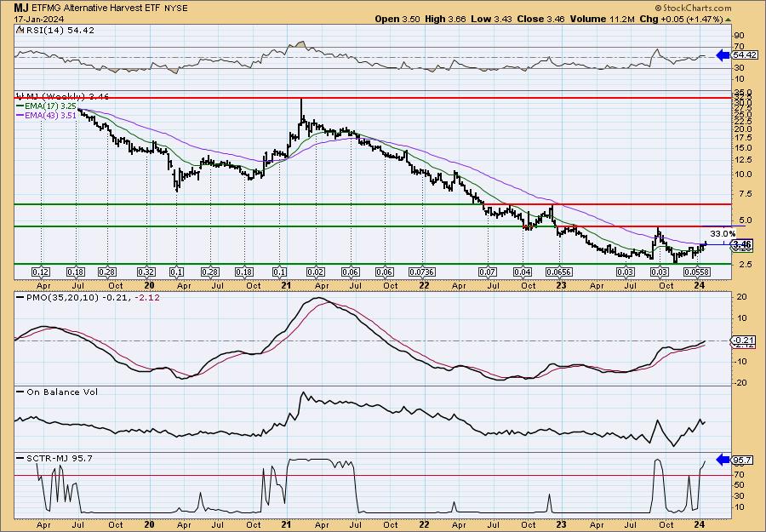The height and width of the screenshot is (532, 766).
Task: Click the 3.46 price tag on right axis
Action: pyautogui.click(x=742, y=243)
